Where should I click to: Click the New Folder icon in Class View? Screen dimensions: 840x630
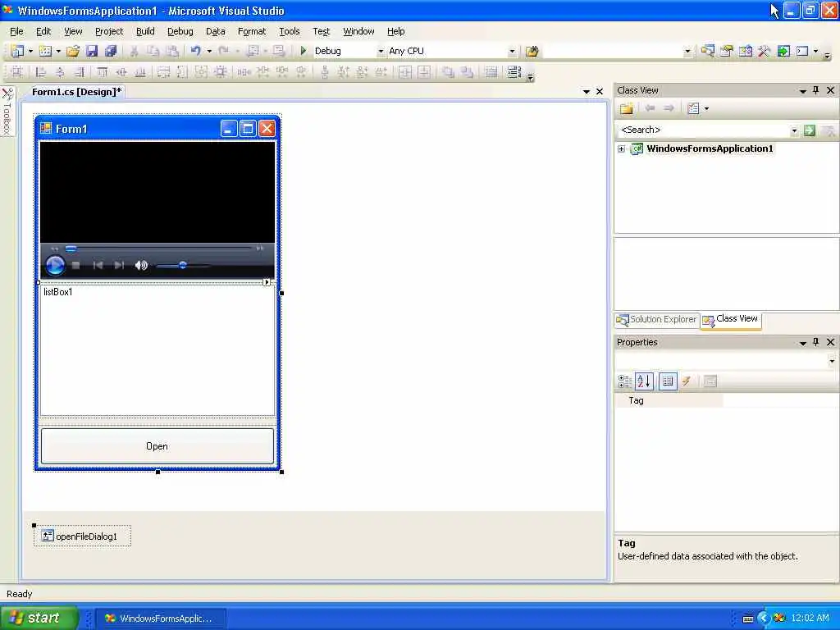(626, 109)
